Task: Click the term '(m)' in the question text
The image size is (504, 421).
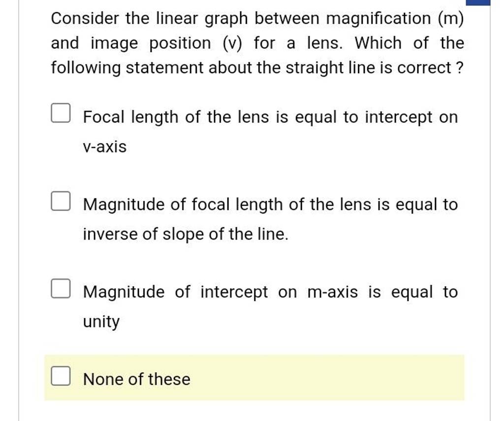Action: click(x=451, y=18)
